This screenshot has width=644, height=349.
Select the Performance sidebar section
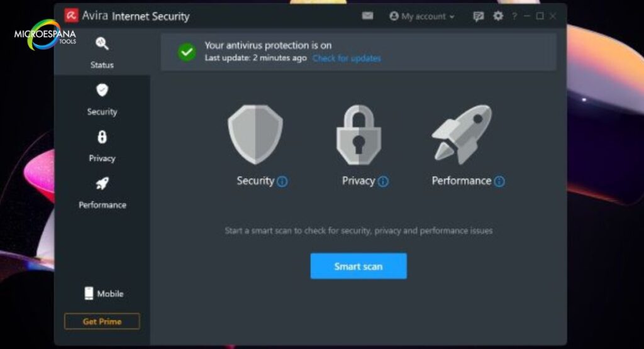(102, 192)
